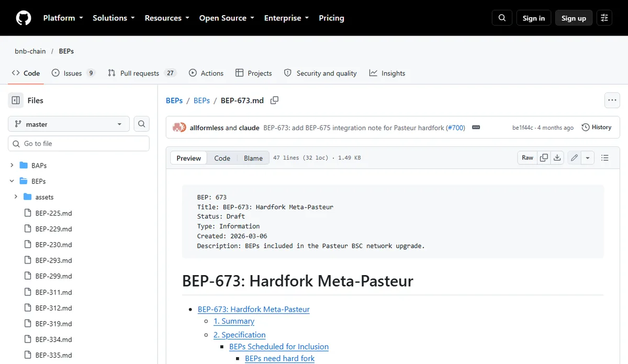Open the Insights tab

(x=387, y=73)
